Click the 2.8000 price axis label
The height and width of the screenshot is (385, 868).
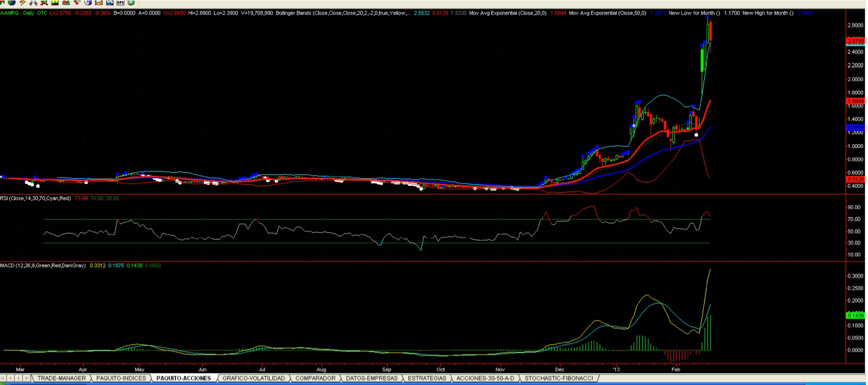tap(855, 25)
